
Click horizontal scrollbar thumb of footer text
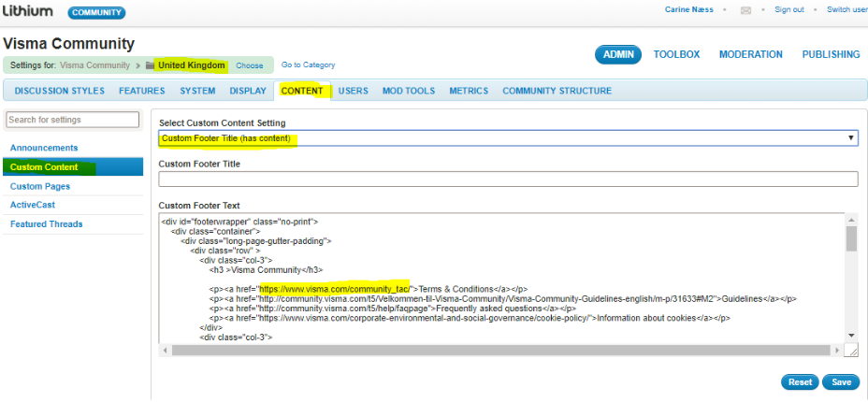(501, 350)
